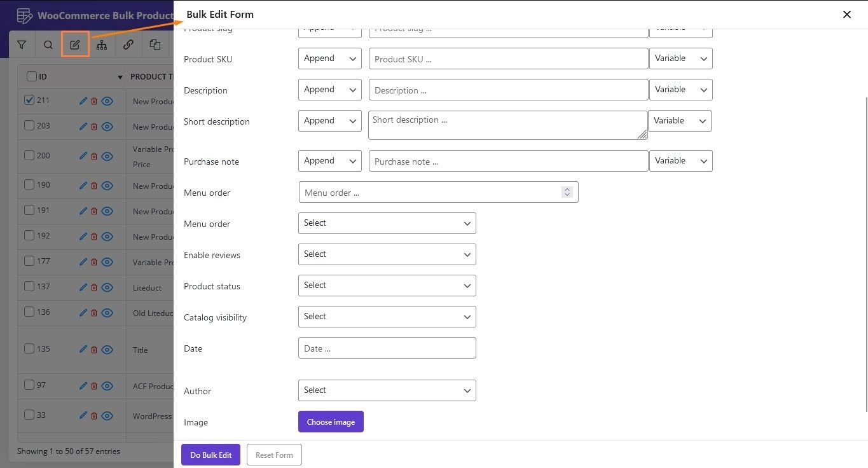The width and height of the screenshot is (868, 468).
Task: Expand the Catalog visibility dropdown
Action: pos(387,317)
